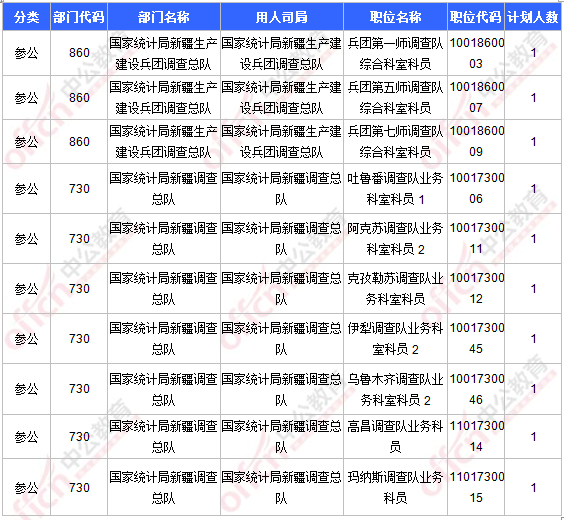Select the 高昌调查队业务科员 cell
Viewport: 564px width, 520px height.
coord(395,437)
